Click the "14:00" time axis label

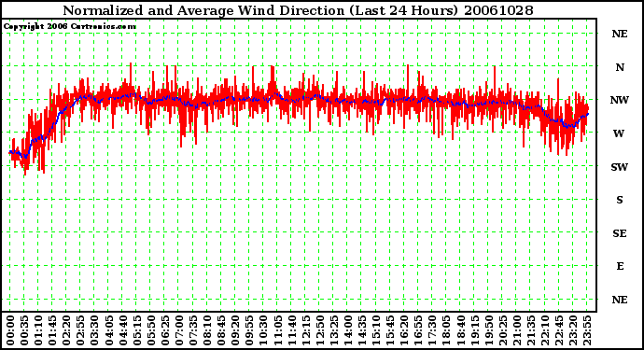click(x=348, y=330)
